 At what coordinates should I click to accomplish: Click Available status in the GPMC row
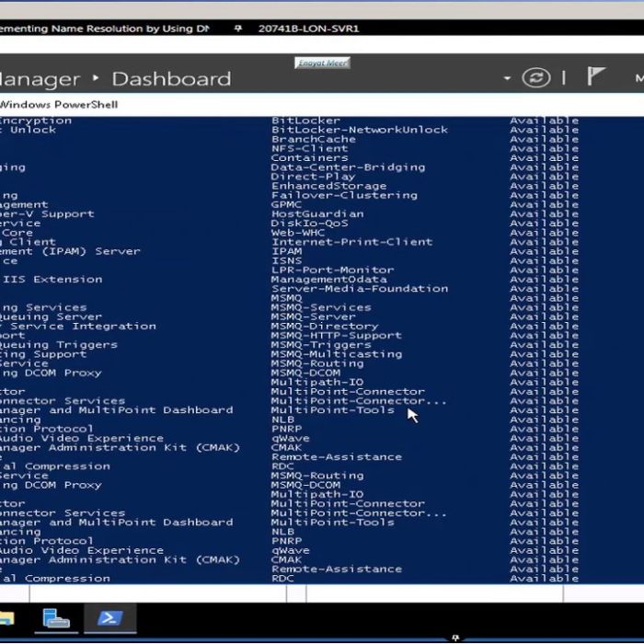tap(545, 204)
